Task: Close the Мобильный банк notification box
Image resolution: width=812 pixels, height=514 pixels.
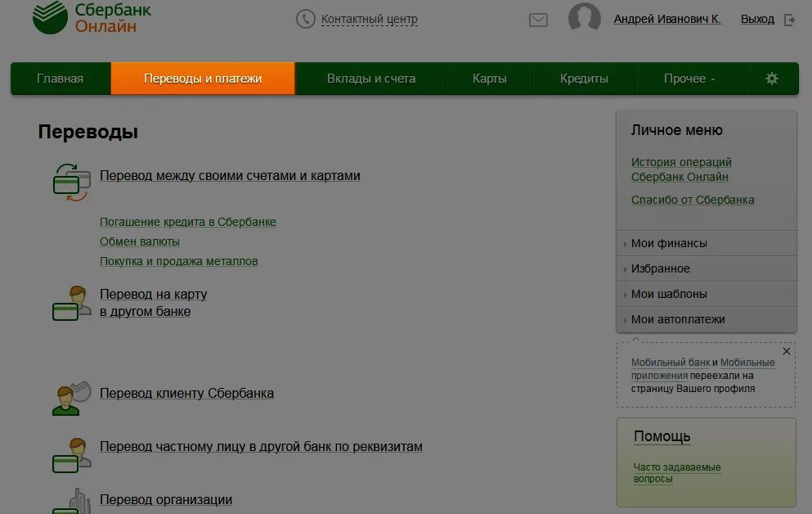Action: tap(786, 351)
